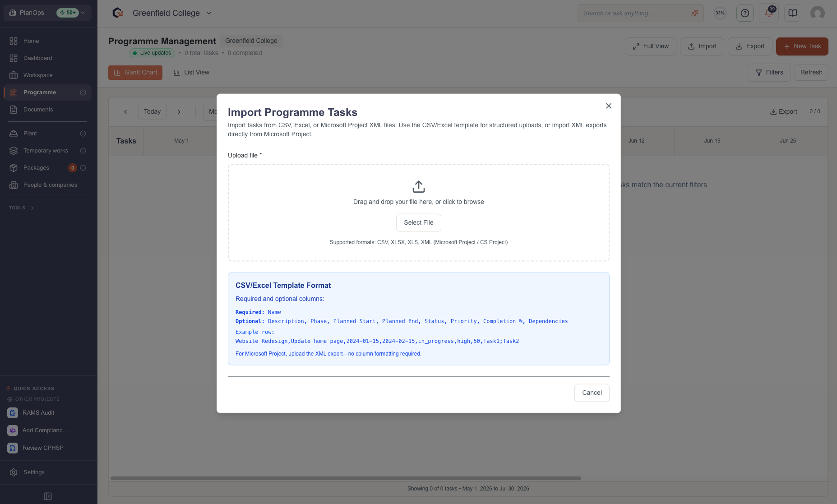837x504 pixels.
Task: Open RAMS Audit quick access project
Action: coord(48,413)
